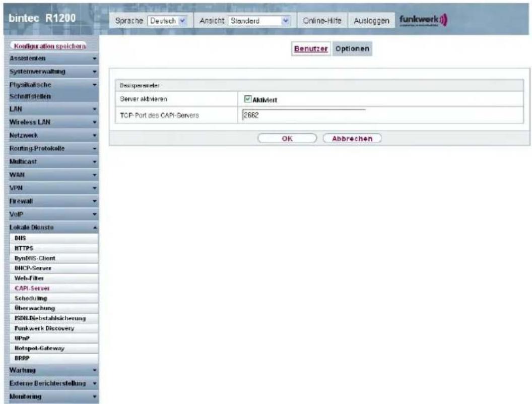Click the bintec R1200 logo
Image resolution: width=532 pixels, height=404 pixels.
click(x=42, y=18)
